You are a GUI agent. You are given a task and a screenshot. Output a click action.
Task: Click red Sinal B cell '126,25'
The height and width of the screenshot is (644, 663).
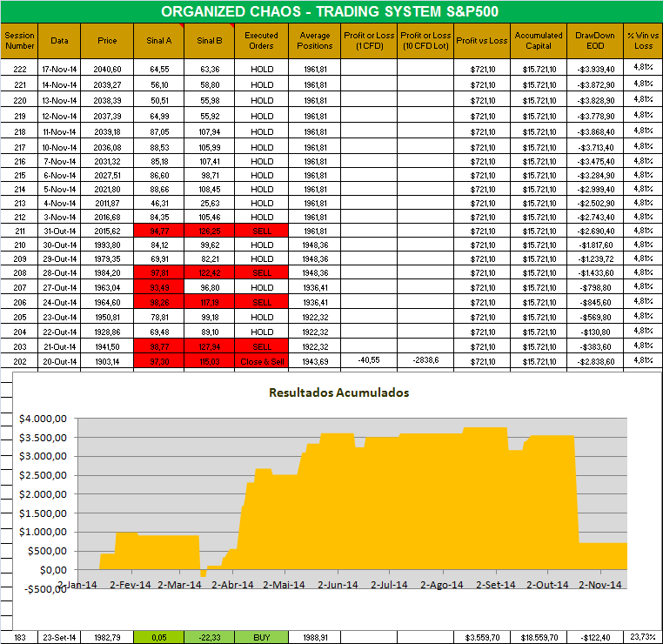[210, 231]
